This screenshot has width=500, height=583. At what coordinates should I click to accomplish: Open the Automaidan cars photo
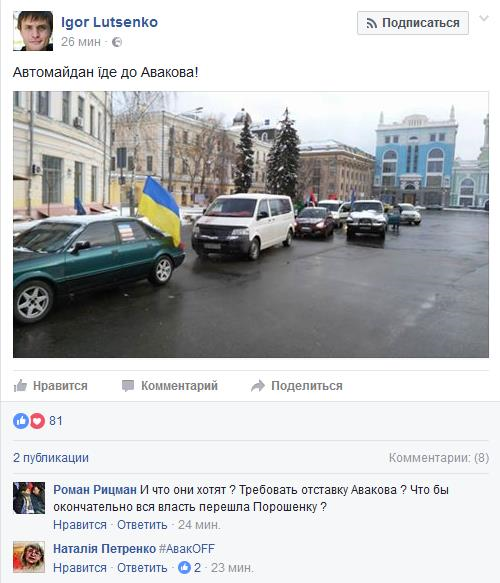click(251, 225)
